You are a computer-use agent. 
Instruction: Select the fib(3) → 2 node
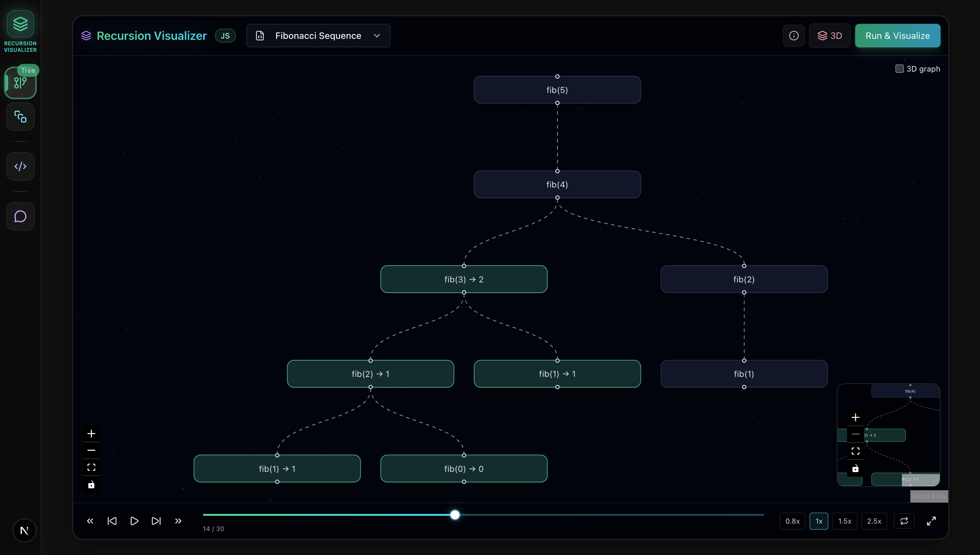tap(464, 279)
